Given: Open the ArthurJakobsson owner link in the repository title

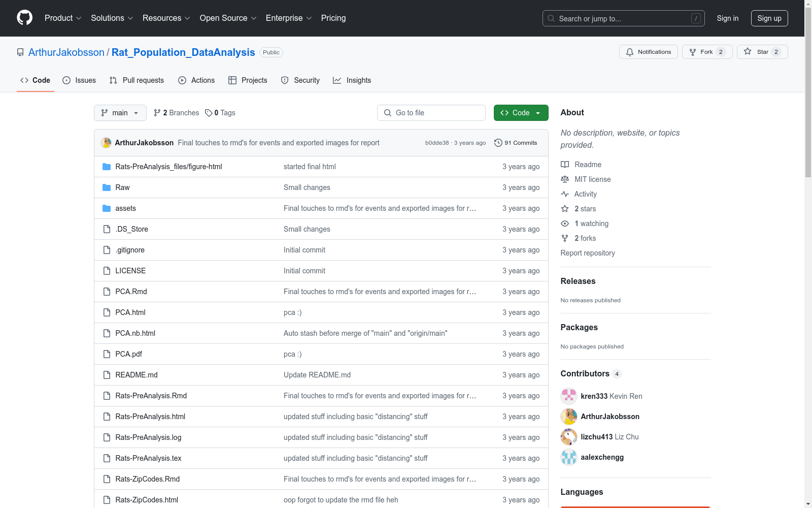Looking at the screenshot, I should click(x=66, y=52).
